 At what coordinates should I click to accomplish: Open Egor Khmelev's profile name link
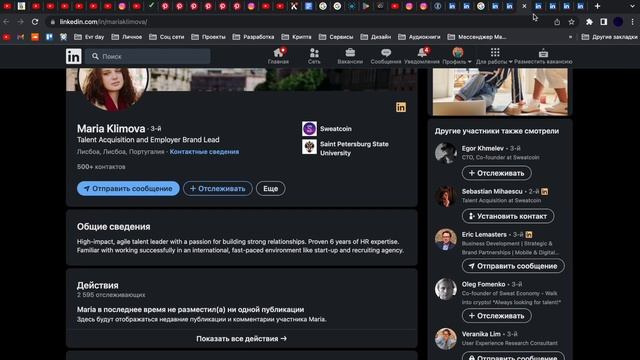pyautogui.click(x=483, y=148)
